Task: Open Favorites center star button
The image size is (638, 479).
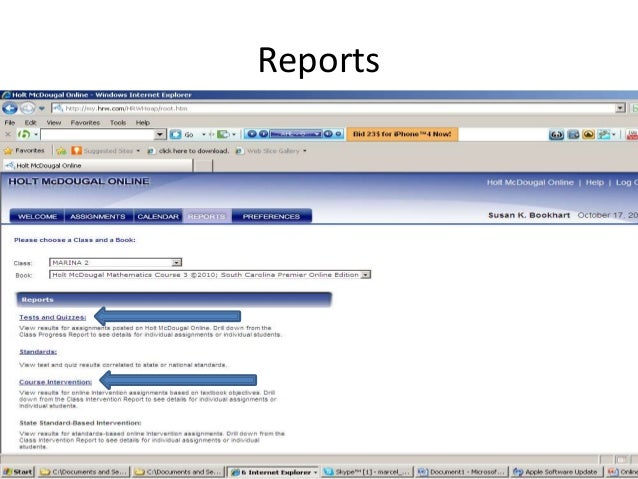Action: (x=24, y=151)
